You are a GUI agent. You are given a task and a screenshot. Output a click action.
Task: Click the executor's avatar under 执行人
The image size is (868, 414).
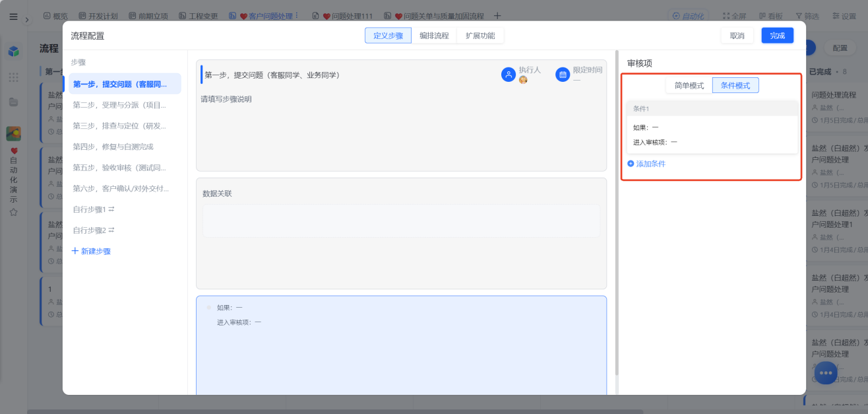(x=523, y=80)
